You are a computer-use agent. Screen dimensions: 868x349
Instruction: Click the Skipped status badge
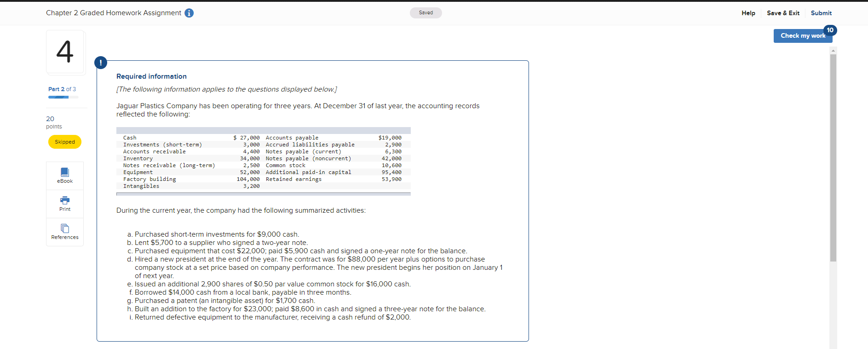click(x=65, y=142)
